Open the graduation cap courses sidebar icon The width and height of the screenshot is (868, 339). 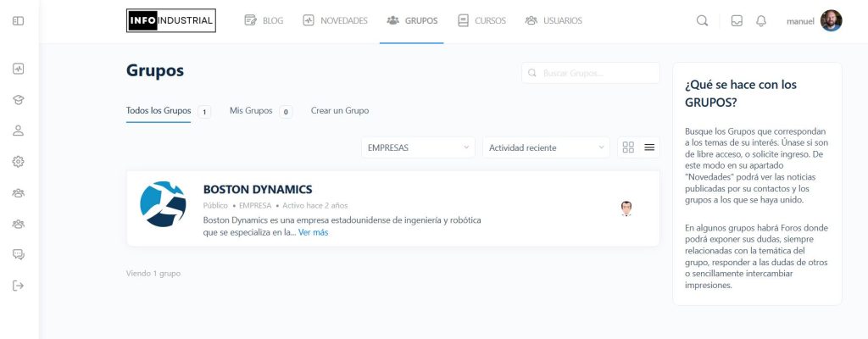click(19, 100)
